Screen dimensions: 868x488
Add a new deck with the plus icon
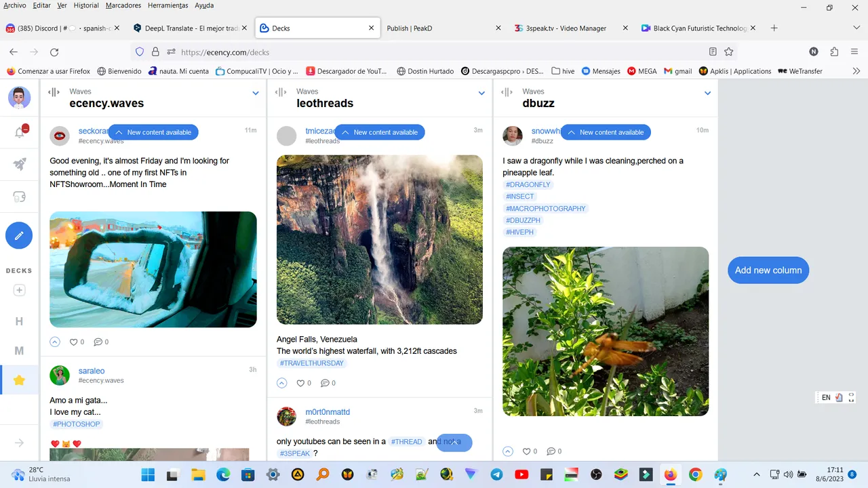coord(19,290)
